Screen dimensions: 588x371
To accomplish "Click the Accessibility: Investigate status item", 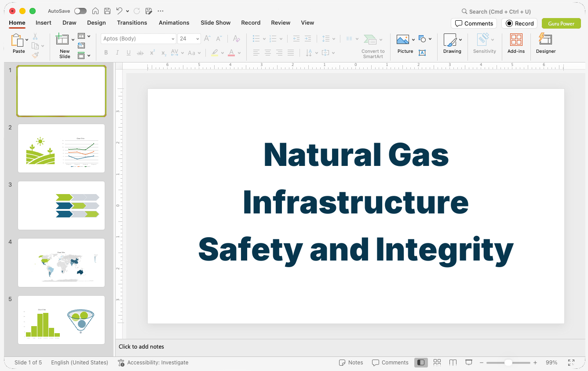I will (153, 363).
